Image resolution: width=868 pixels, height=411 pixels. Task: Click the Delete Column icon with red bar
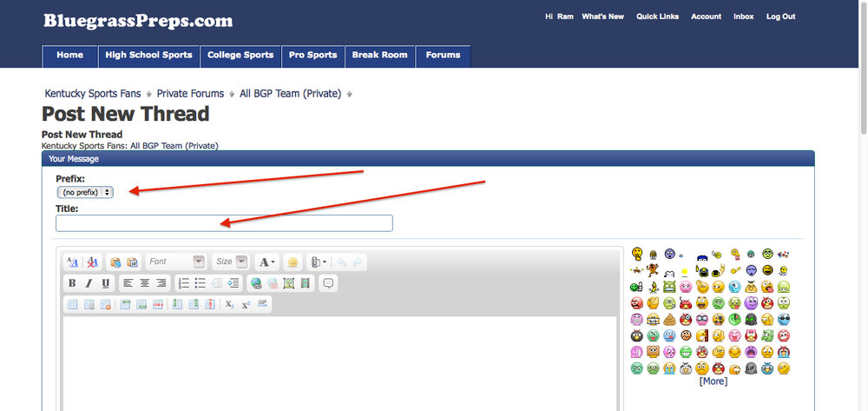coord(210,304)
